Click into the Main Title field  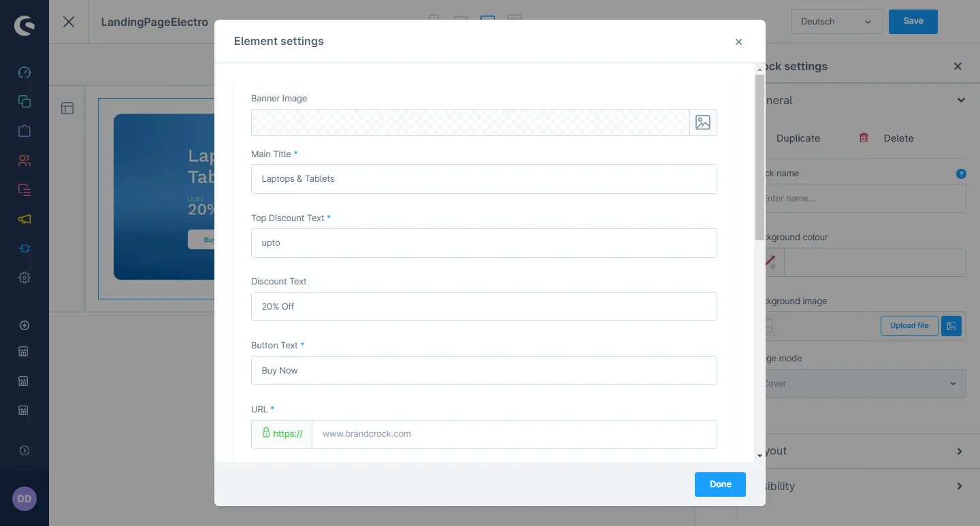483,179
